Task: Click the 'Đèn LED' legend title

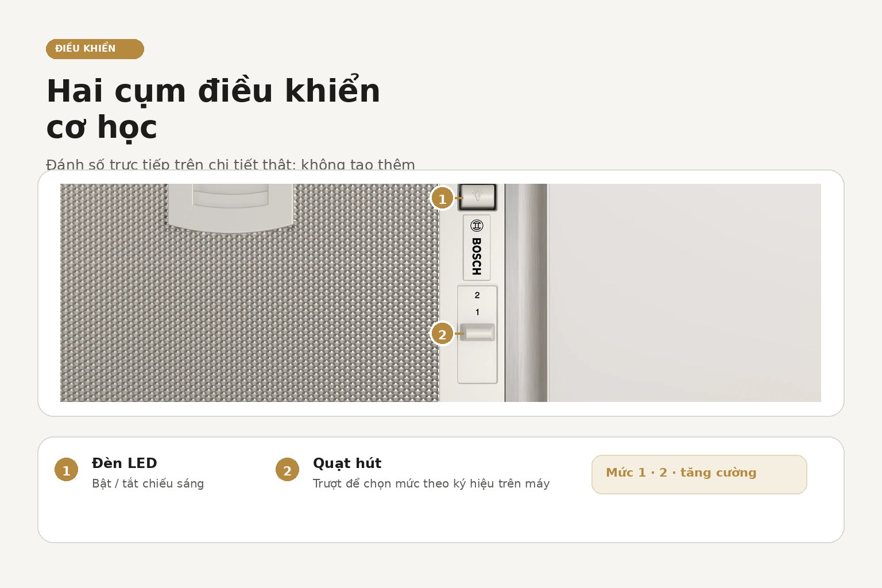Action: 125,463
